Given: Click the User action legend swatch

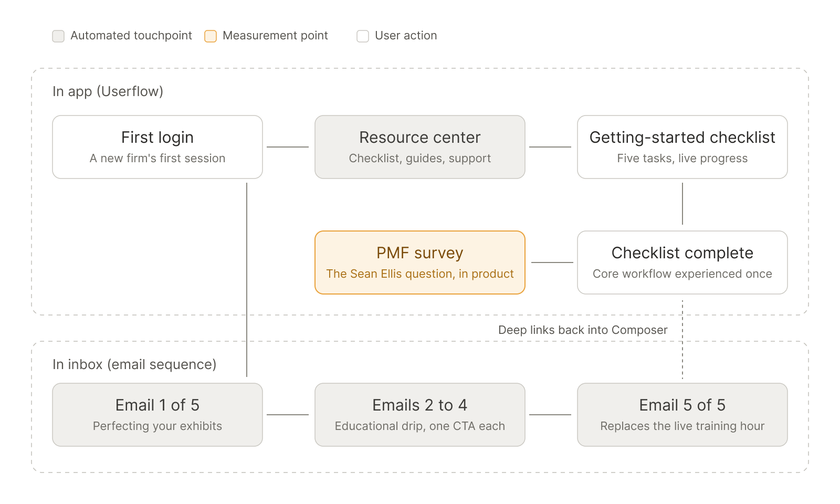Looking at the screenshot, I should (363, 36).
